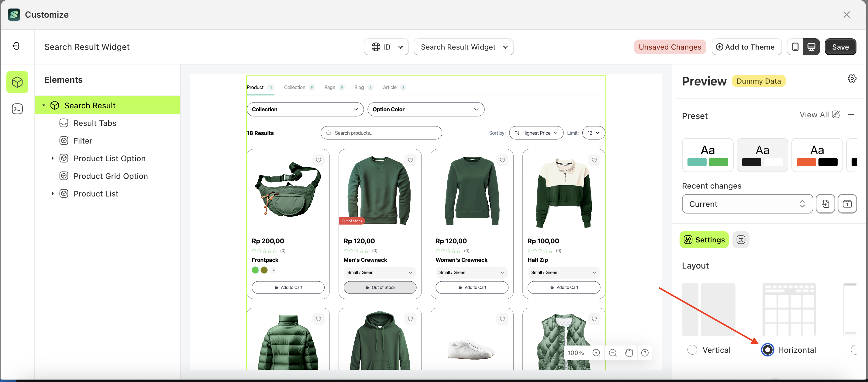This screenshot has height=382, width=868.
Task: Open the code console sidebar icon
Action: click(x=17, y=109)
